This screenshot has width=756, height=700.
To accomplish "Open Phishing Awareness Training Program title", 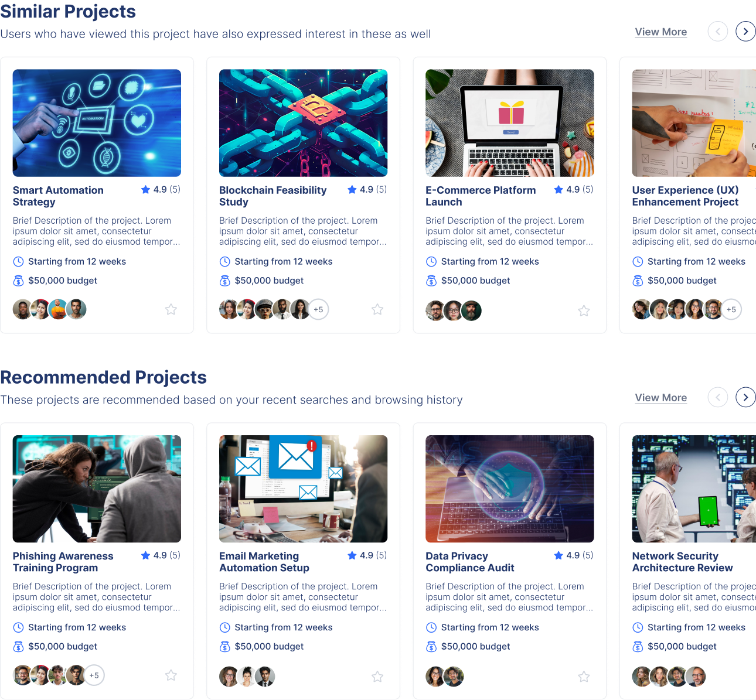I will pos(63,562).
